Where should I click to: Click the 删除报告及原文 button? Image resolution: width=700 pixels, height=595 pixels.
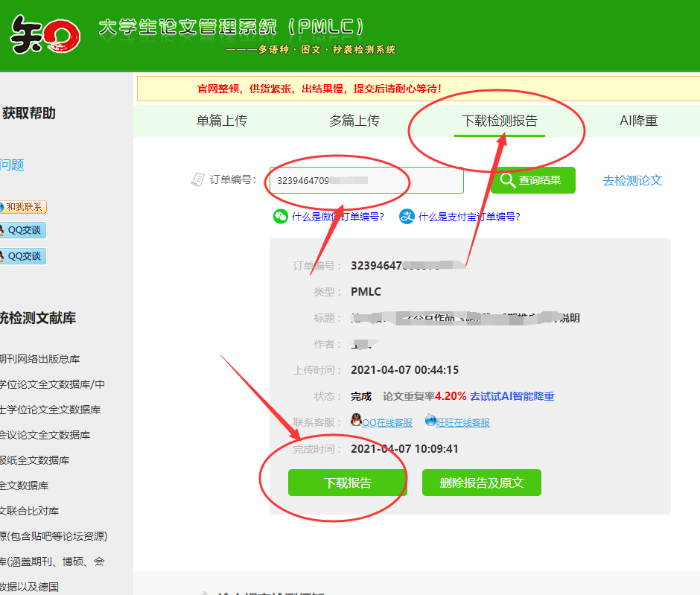[x=482, y=483]
